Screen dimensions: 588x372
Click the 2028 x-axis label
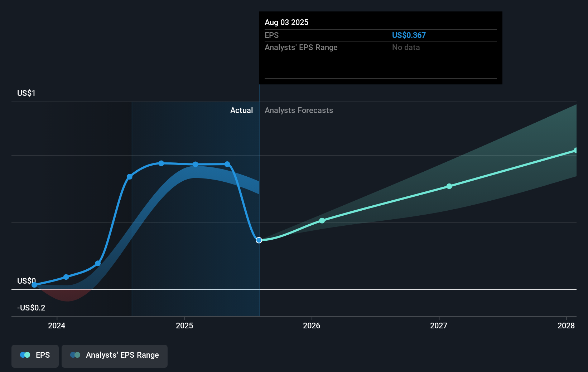[x=566, y=325]
